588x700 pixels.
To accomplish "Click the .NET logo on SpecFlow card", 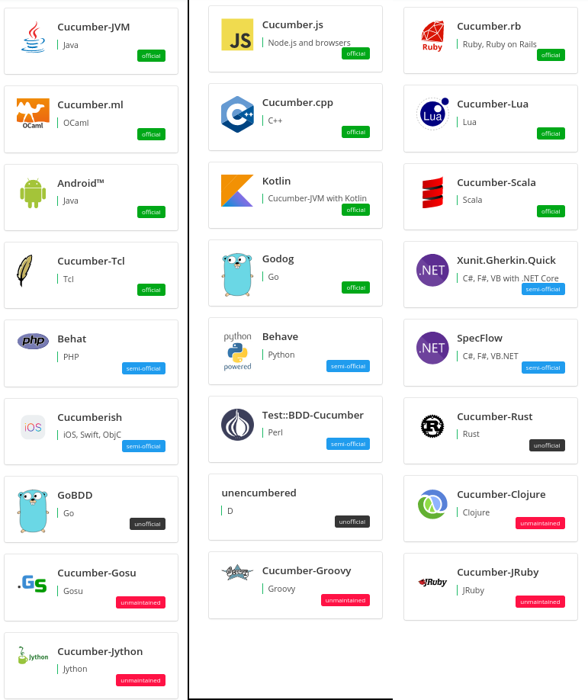I will (x=432, y=348).
